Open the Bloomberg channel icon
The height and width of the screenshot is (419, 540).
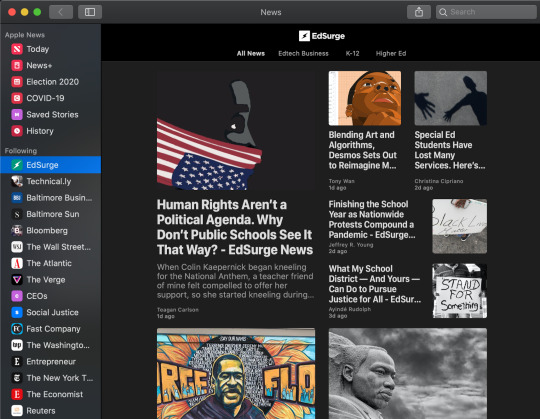coord(17,230)
